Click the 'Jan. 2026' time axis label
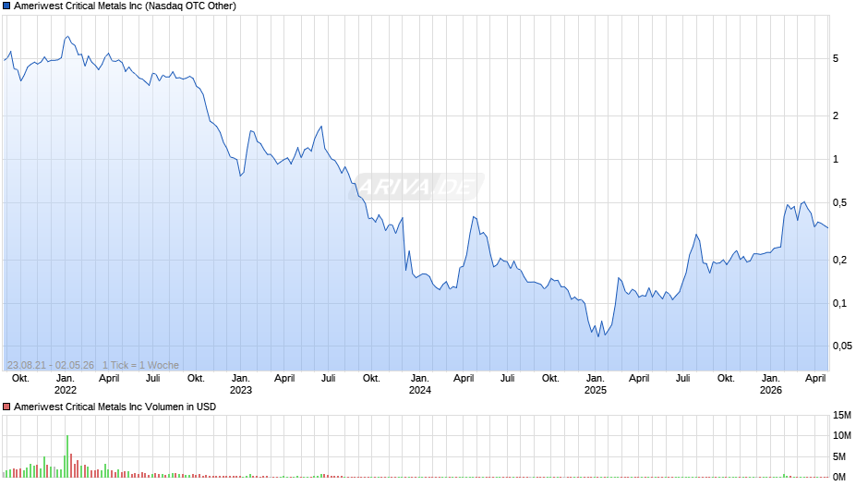Viewport: 868px width, 486px height. [x=771, y=384]
